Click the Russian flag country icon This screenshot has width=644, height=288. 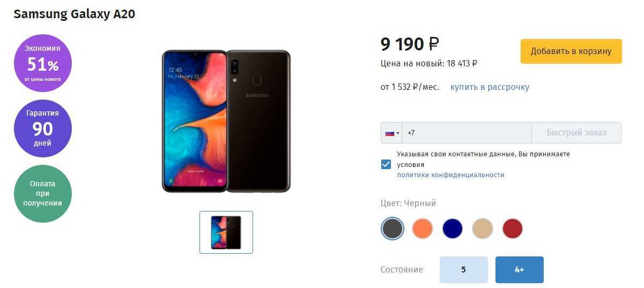click(390, 133)
